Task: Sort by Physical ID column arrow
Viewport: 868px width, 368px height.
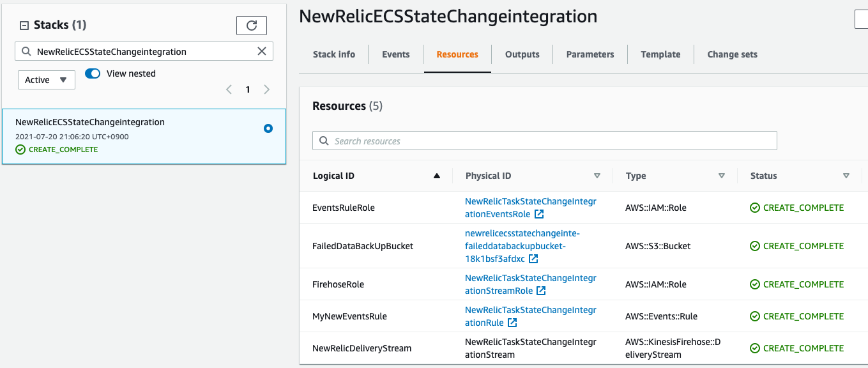Action: 597,176
